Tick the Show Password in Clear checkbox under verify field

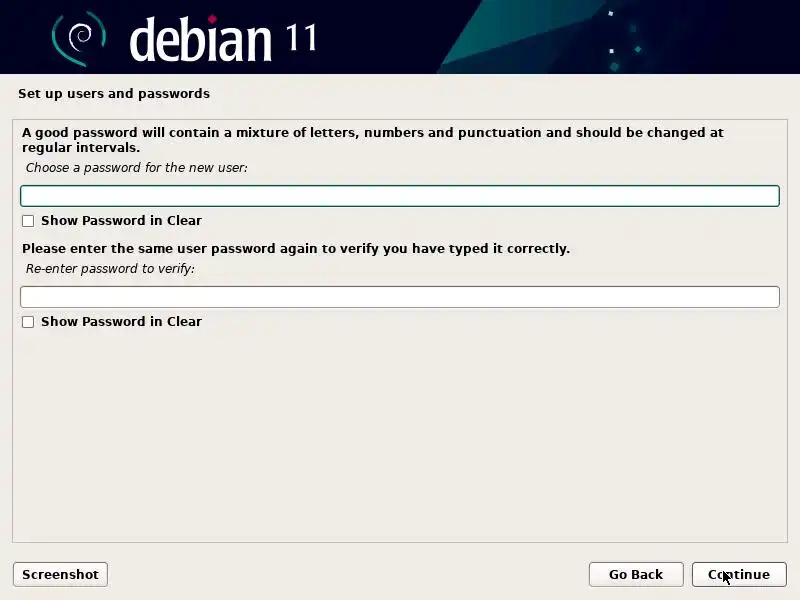click(x=28, y=322)
